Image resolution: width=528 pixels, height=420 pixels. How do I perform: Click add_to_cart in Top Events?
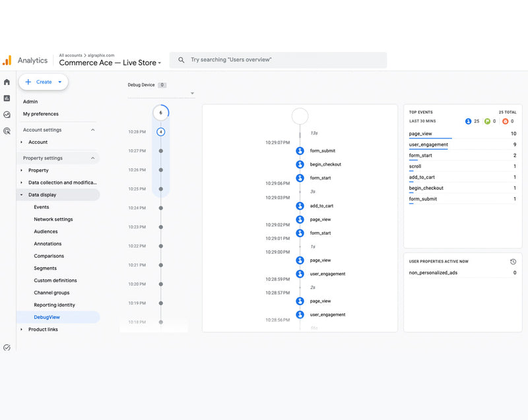(422, 177)
